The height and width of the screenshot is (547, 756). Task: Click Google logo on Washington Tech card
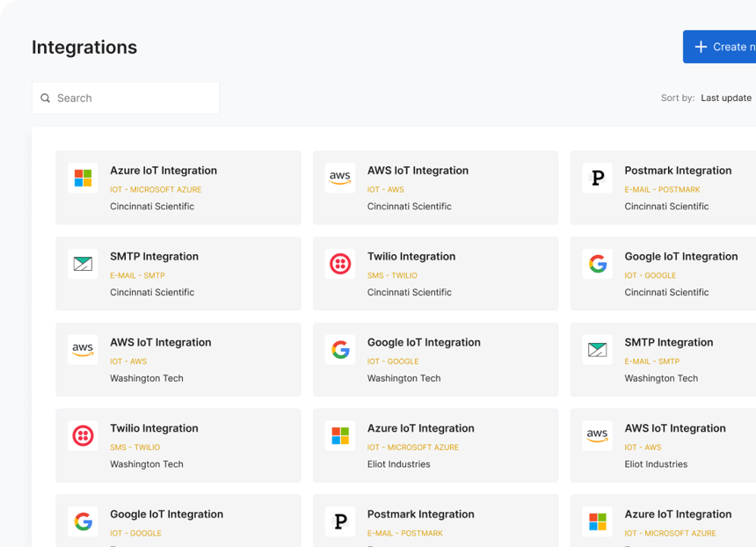340,350
